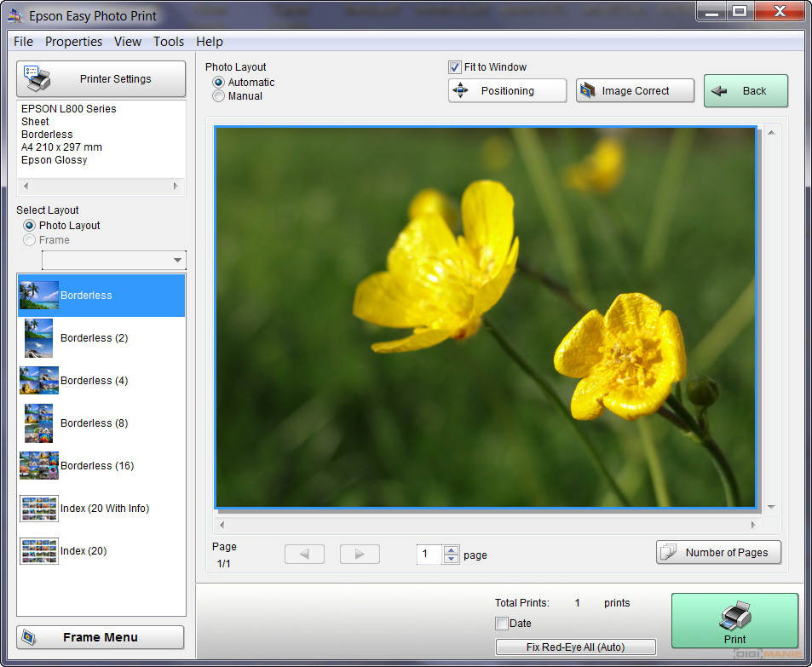Click the page count input field
Viewport: 812px width, 667px height.
click(429, 555)
